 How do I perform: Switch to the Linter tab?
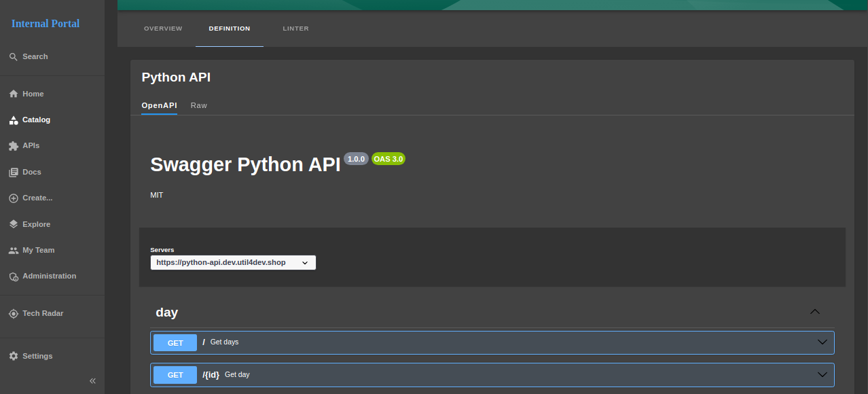tap(295, 29)
